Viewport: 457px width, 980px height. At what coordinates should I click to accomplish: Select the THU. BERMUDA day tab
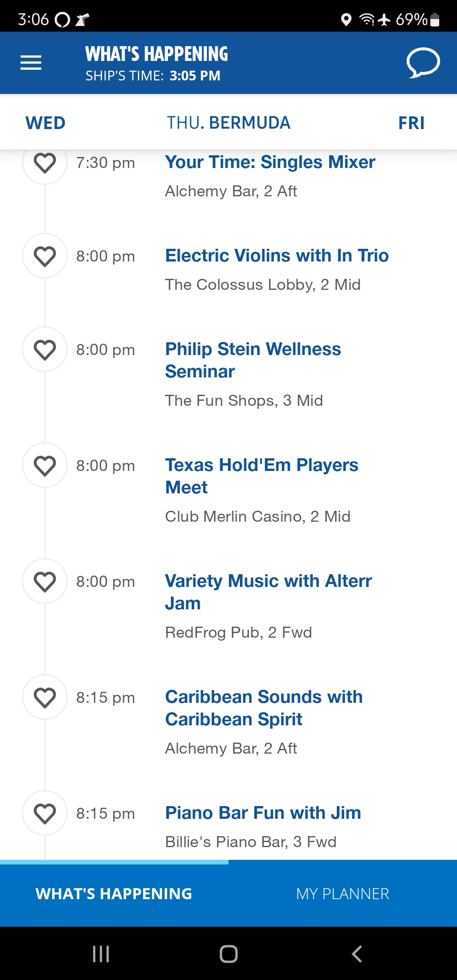[228, 123]
